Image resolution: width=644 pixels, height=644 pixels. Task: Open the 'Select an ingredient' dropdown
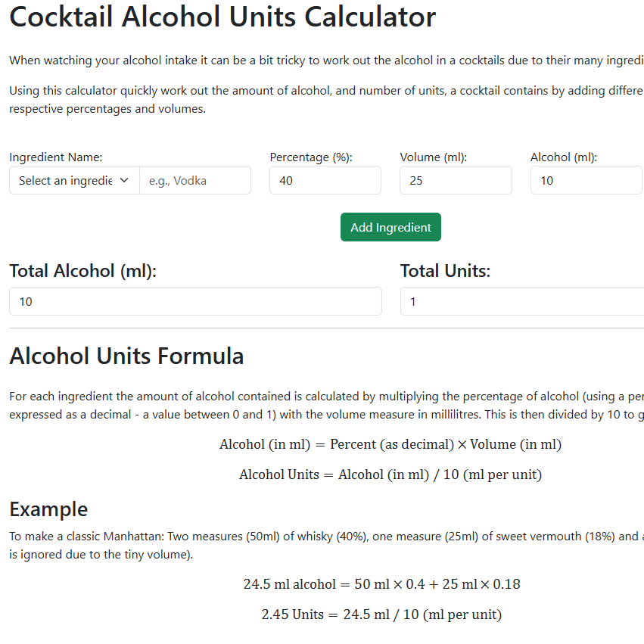pos(74,180)
